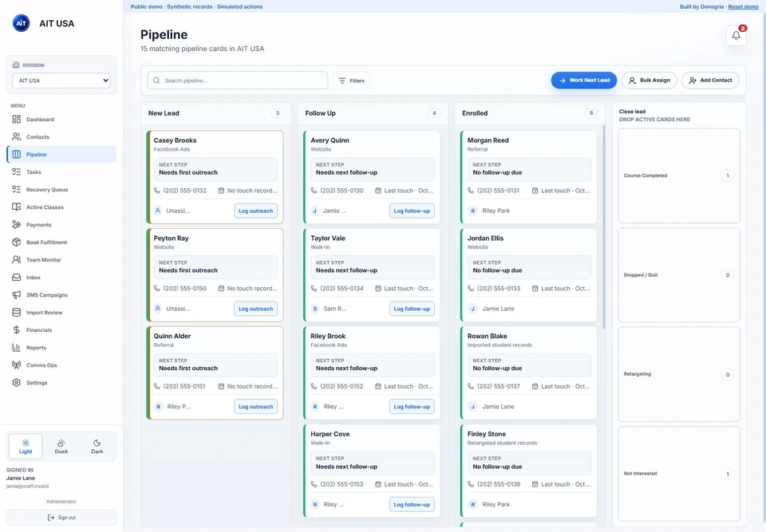Click the Team Monitor icon
The width and height of the screenshot is (766, 532).
coord(17,260)
